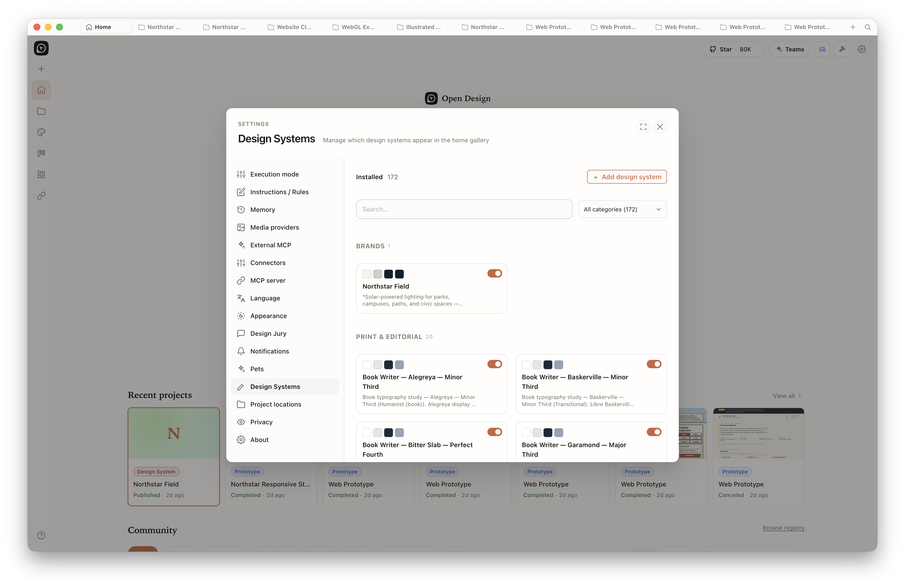This screenshot has width=905, height=588.
Task: Click the Appearance sun icon
Action: coord(241,316)
